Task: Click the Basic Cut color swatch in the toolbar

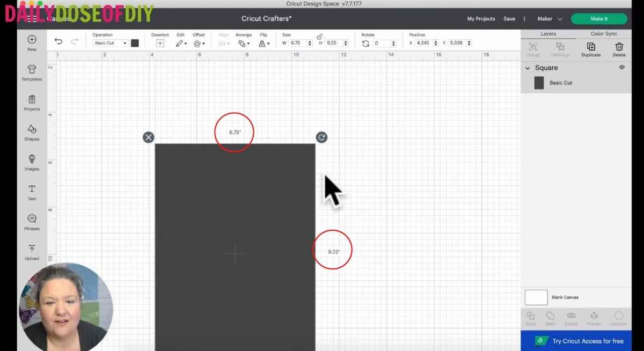Action: 135,43
